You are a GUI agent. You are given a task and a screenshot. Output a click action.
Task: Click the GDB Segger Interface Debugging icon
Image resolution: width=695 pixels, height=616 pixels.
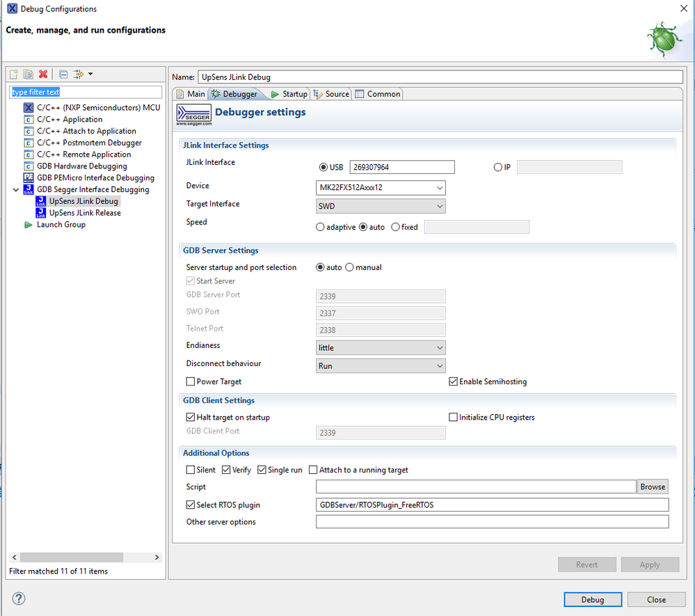click(29, 189)
